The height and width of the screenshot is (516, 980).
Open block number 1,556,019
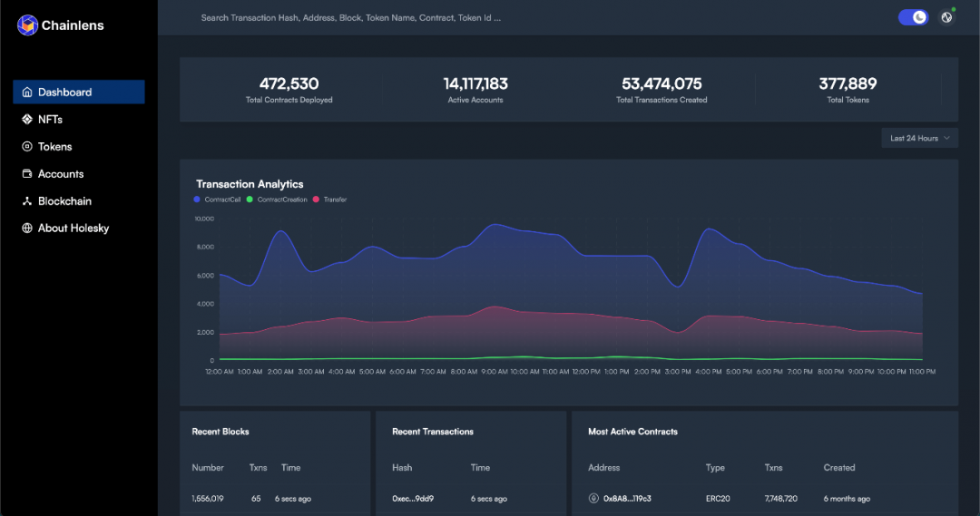pos(208,499)
